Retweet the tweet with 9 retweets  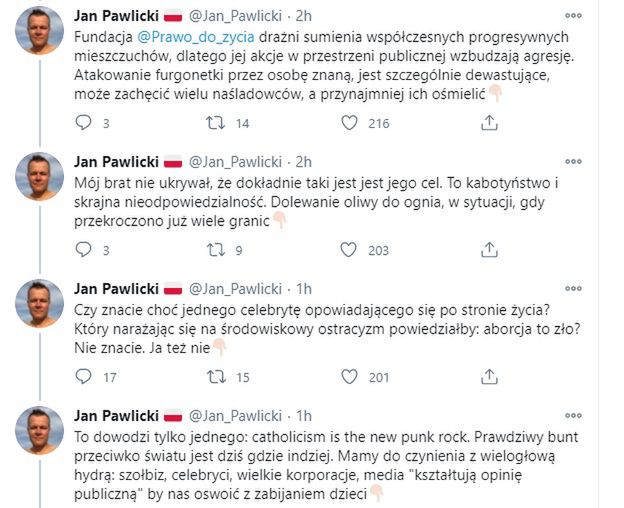215,250
